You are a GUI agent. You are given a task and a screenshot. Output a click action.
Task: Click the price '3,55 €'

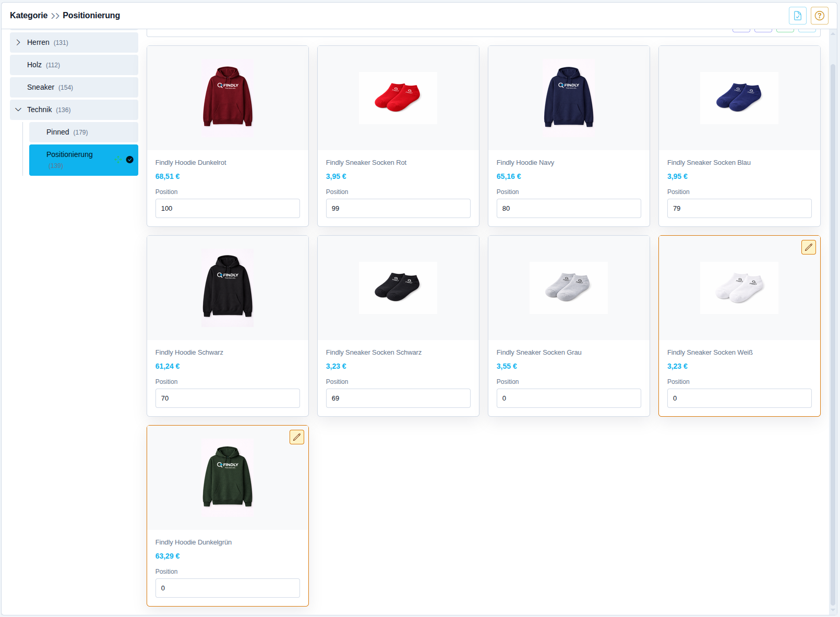click(x=507, y=366)
